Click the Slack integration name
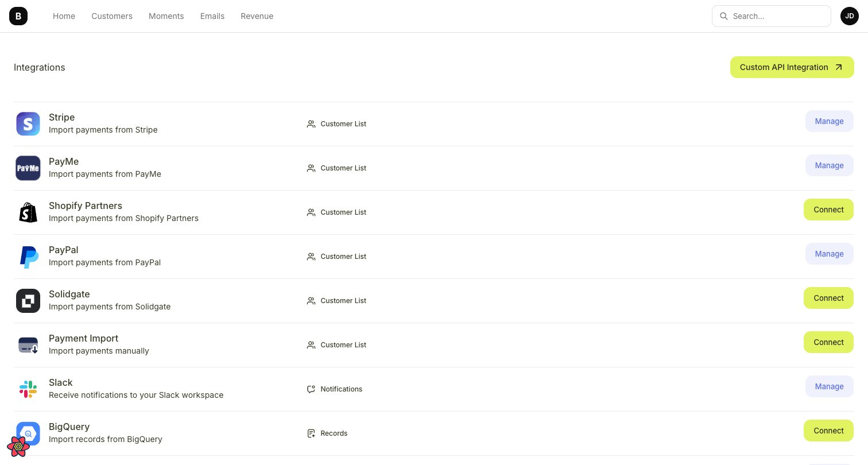 (61, 382)
